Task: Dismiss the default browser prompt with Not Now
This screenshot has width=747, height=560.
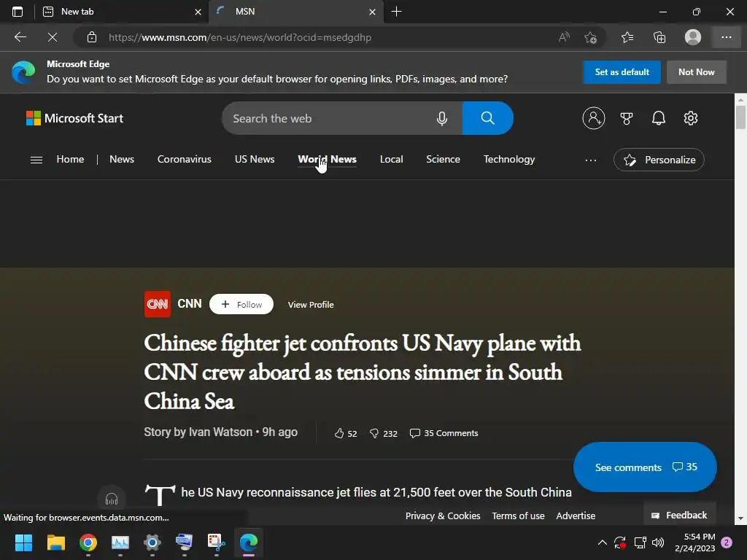Action: point(697,72)
